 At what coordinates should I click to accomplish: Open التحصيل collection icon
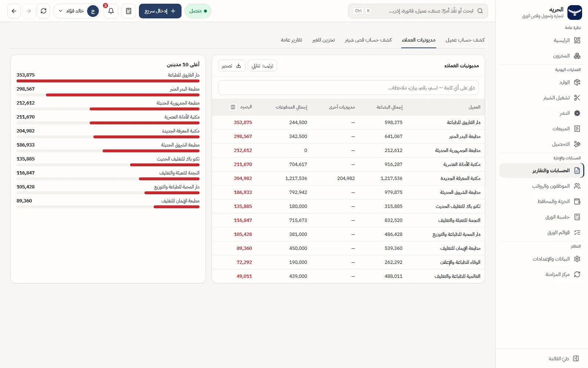point(577,144)
